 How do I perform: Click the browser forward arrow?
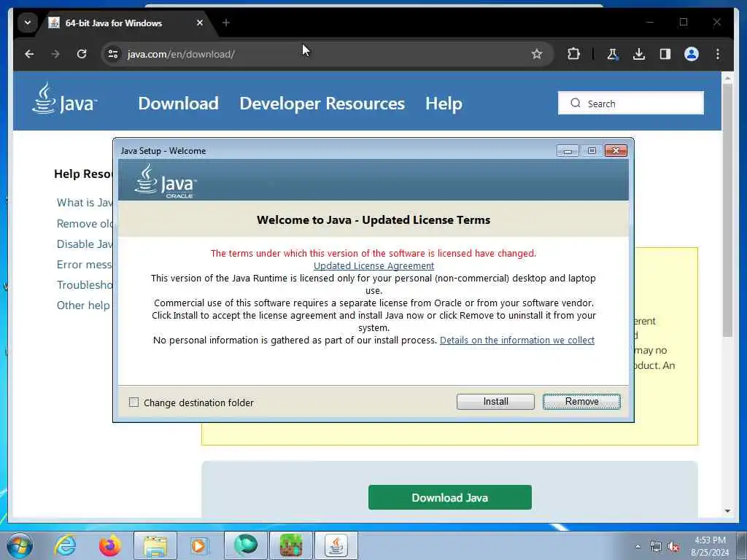(55, 54)
